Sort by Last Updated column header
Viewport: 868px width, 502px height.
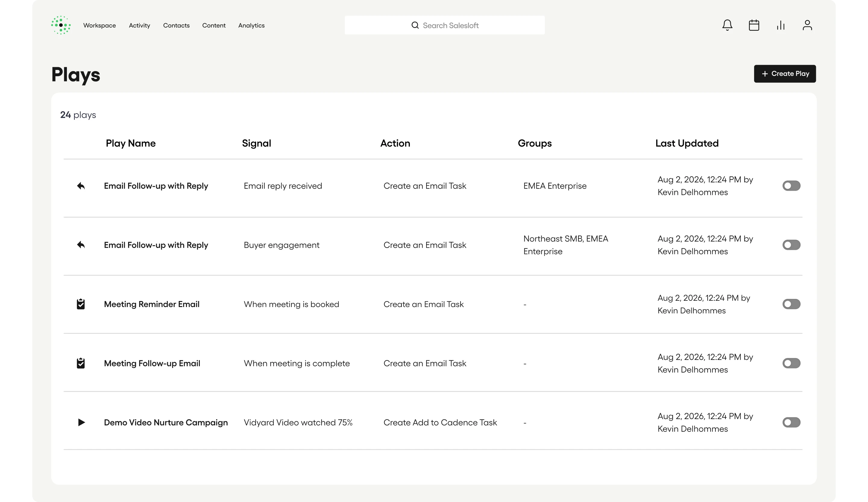(x=687, y=143)
